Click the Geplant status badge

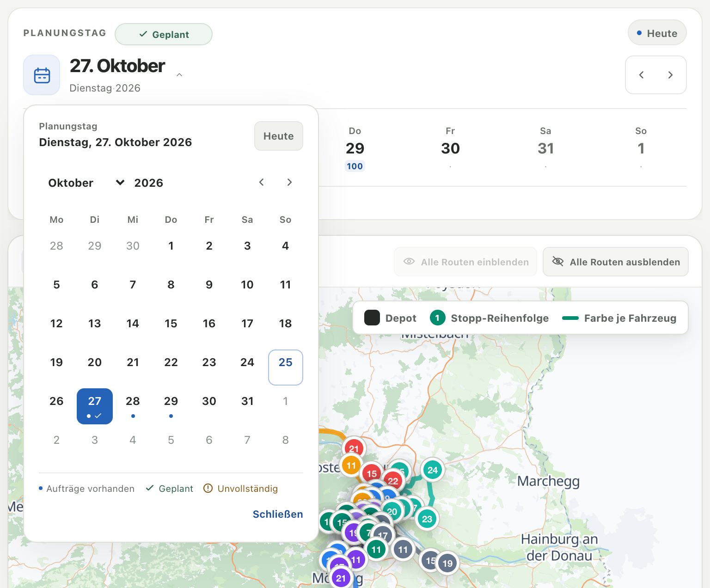pyautogui.click(x=164, y=34)
